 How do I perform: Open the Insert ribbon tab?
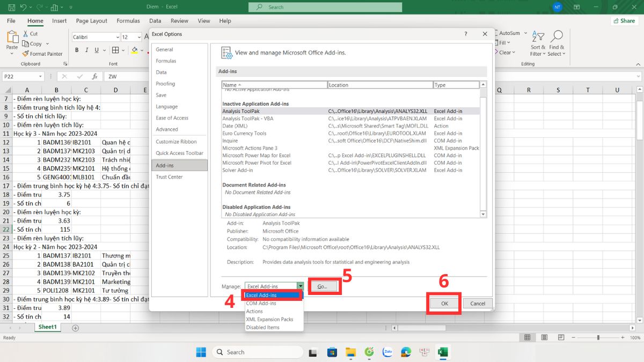coord(60,21)
